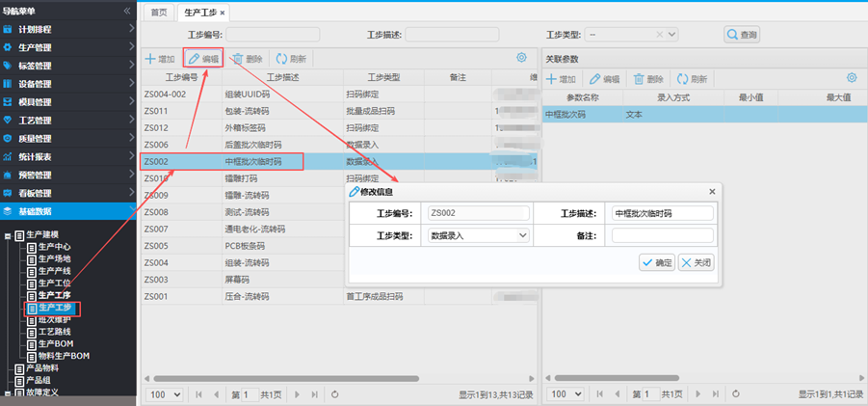Collapse the navigation menu with double-chevron icon
This screenshot has height=406, width=868.
tap(127, 11)
